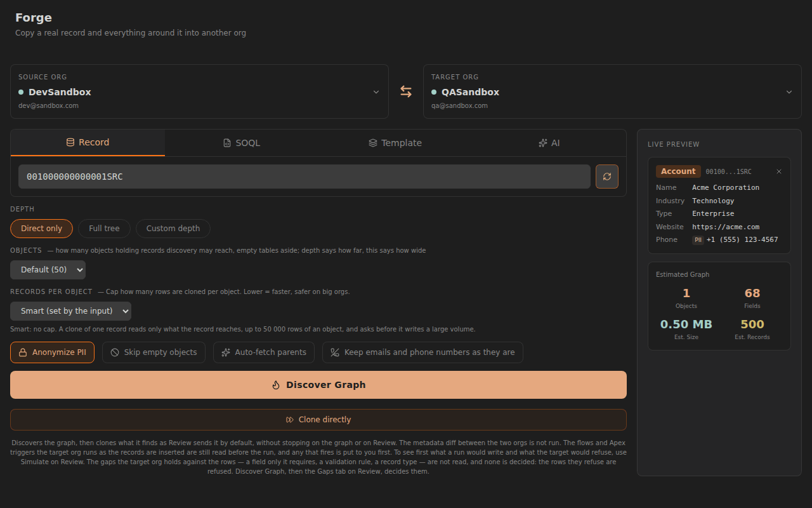Choose Custom depth option

(173, 229)
